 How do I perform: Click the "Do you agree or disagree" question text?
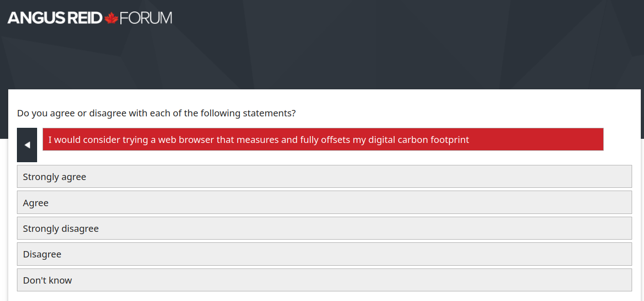tap(92, 113)
